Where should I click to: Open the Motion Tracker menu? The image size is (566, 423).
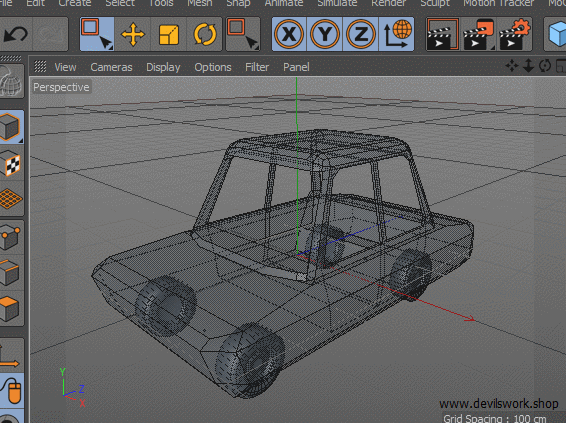tap(499, 3)
